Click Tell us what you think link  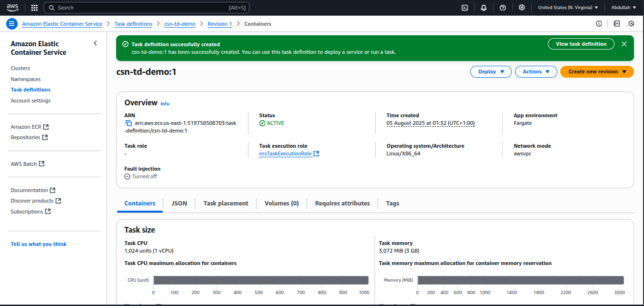click(39, 244)
